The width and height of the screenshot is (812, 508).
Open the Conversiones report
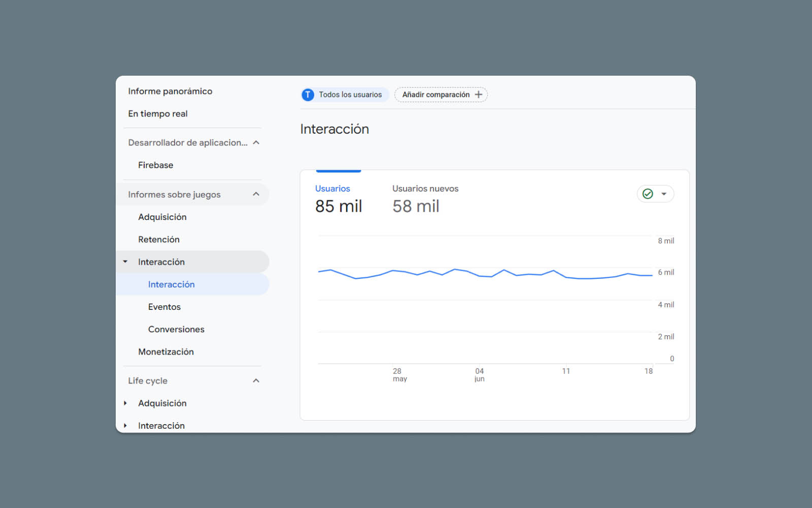tap(176, 329)
